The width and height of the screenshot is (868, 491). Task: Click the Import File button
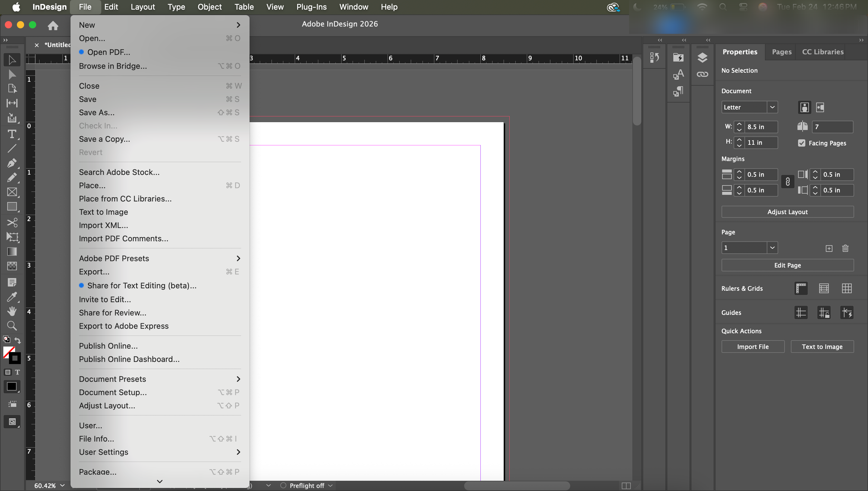753,347
